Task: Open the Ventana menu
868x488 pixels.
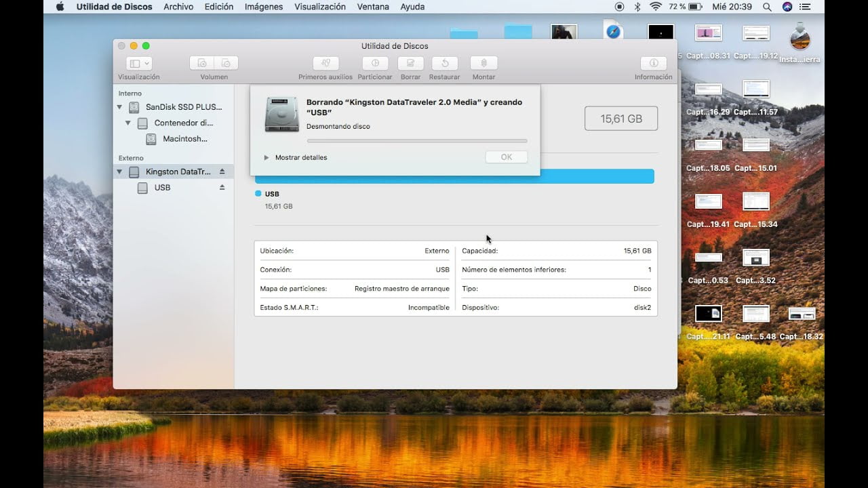Action: (373, 7)
